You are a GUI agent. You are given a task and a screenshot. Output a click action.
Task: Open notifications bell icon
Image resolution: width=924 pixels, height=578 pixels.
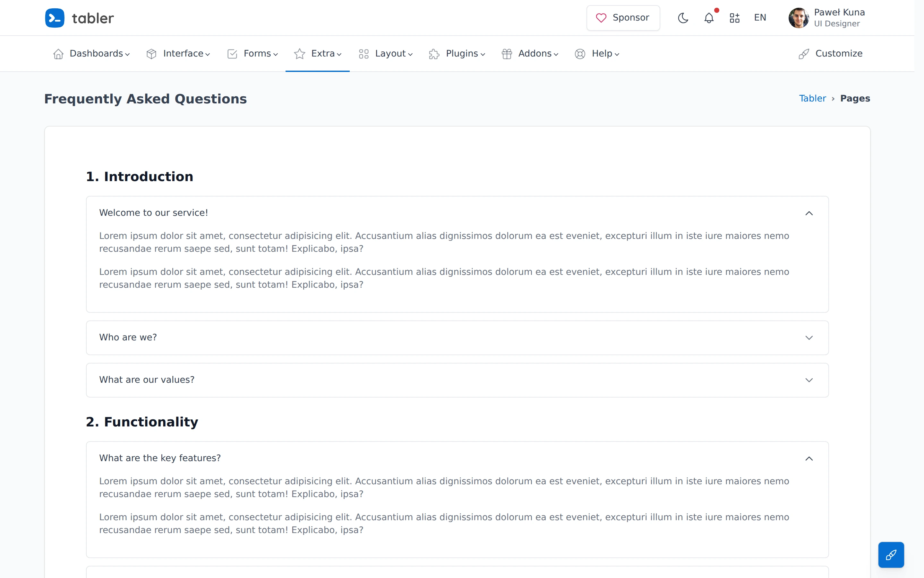point(709,18)
